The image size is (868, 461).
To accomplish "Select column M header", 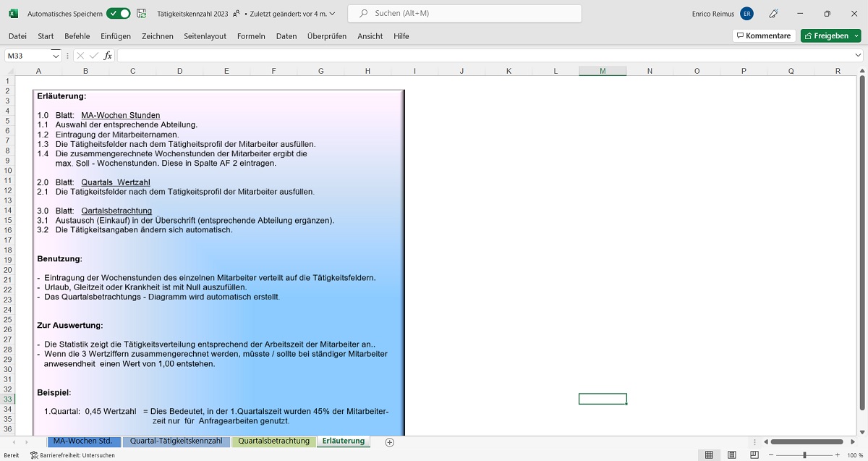I will coord(603,71).
